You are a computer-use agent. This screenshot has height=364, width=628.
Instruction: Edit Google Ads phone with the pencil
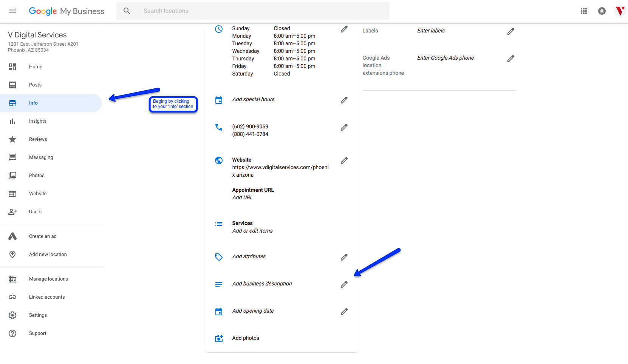coord(511,59)
